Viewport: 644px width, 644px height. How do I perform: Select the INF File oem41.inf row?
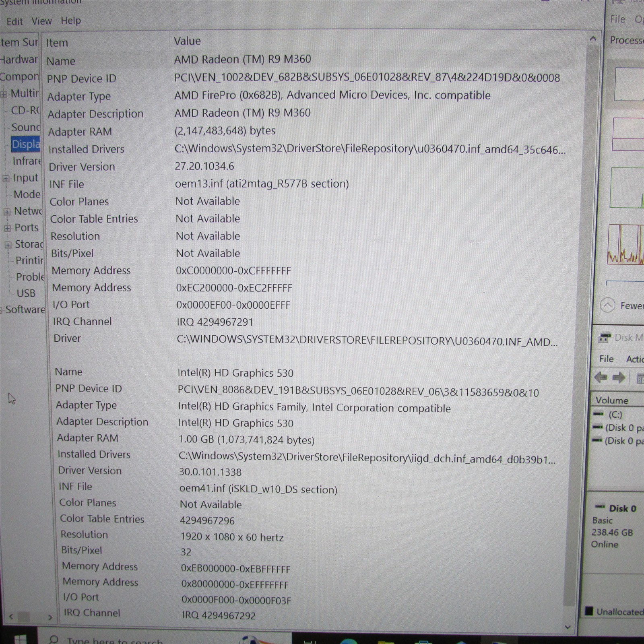click(314, 487)
